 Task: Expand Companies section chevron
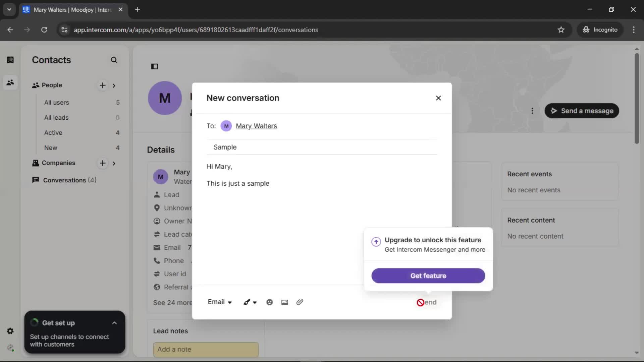click(114, 163)
